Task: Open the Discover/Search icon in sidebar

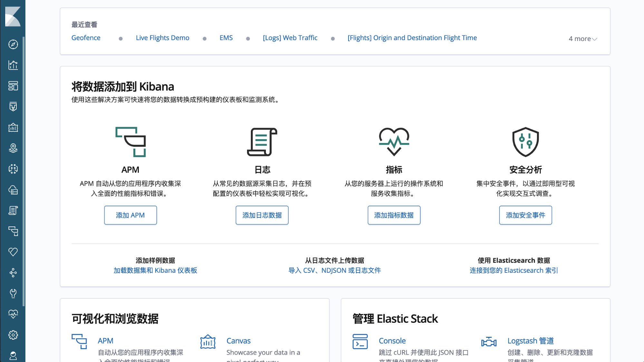Action: click(13, 44)
